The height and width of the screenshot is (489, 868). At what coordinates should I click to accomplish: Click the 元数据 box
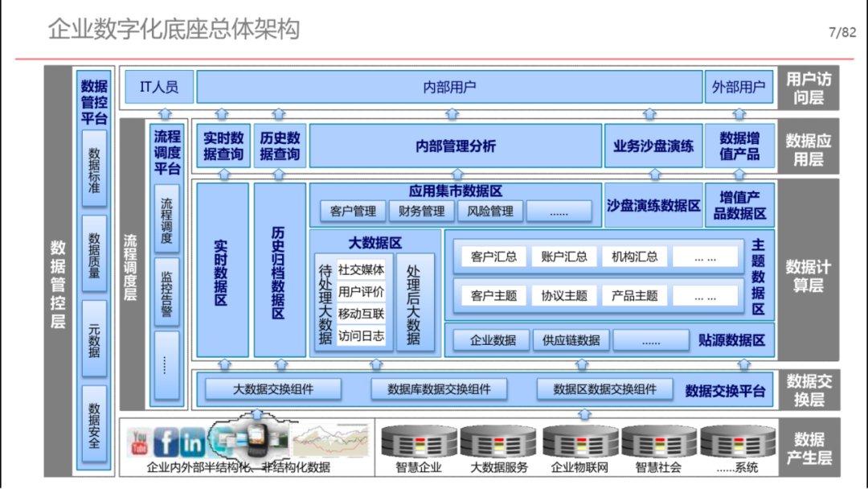click(94, 339)
